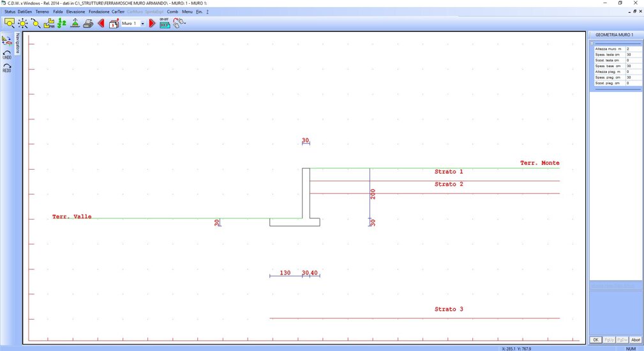Image resolution: width=644 pixels, height=351 pixels.
Task: Click the REDO icon
Action: point(7,67)
